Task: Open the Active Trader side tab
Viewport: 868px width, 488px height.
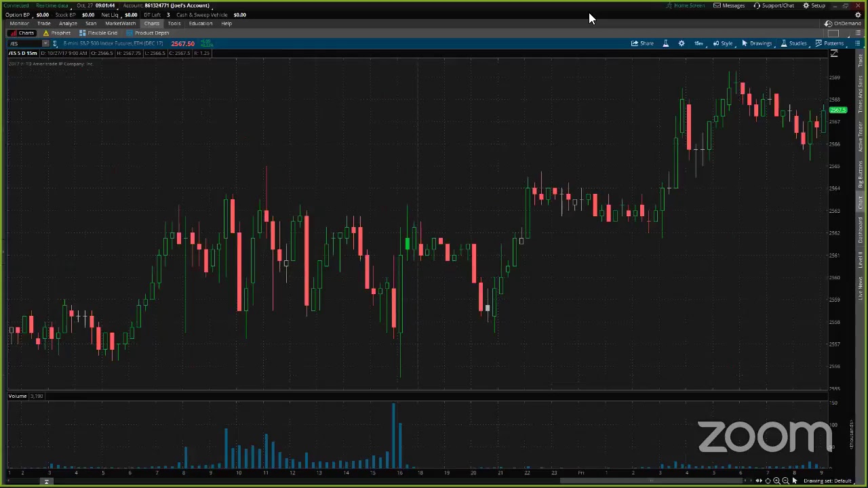Action: pyautogui.click(x=861, y=137)
